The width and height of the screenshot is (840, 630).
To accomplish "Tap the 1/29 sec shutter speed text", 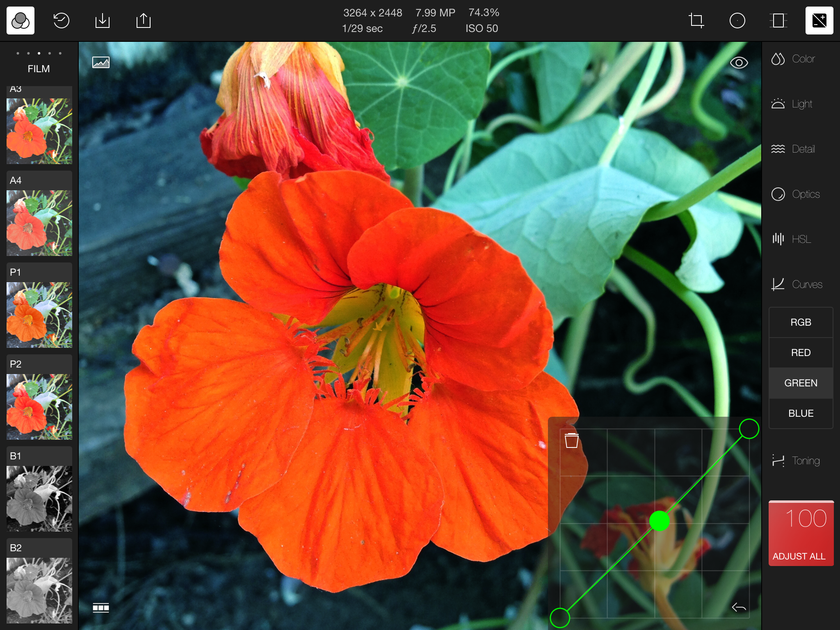I will (x=362, y=28).
